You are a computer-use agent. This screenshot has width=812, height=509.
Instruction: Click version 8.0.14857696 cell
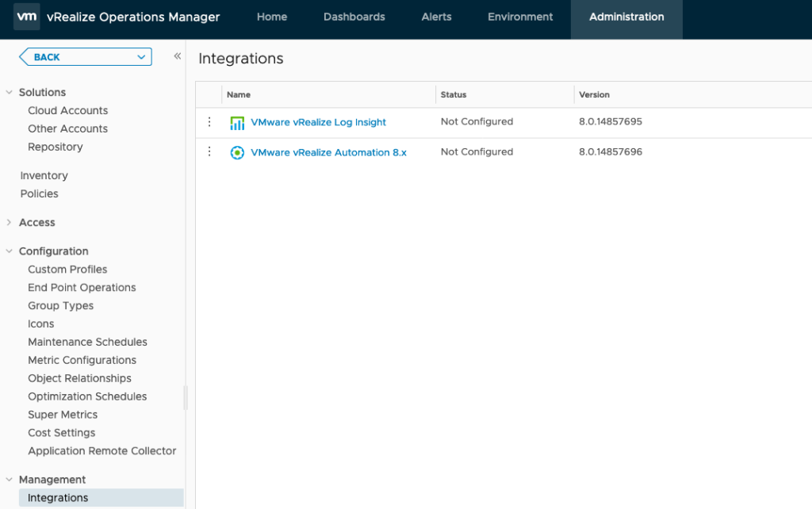click(x=611, y=151)
